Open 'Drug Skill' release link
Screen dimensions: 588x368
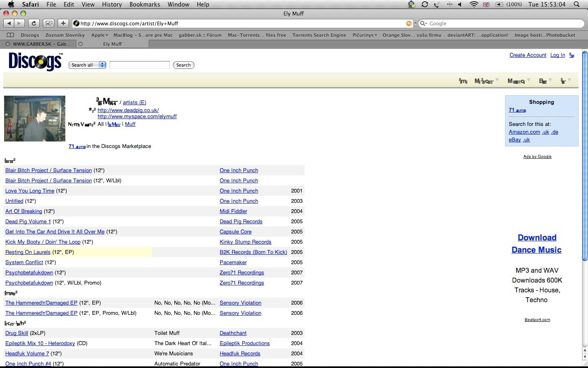coord(17,333)
